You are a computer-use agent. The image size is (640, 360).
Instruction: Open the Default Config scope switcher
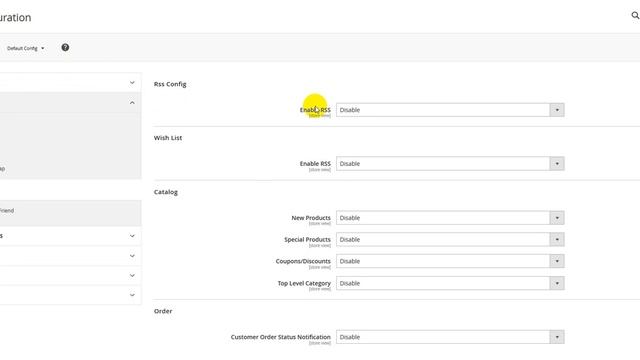point(25,48)
